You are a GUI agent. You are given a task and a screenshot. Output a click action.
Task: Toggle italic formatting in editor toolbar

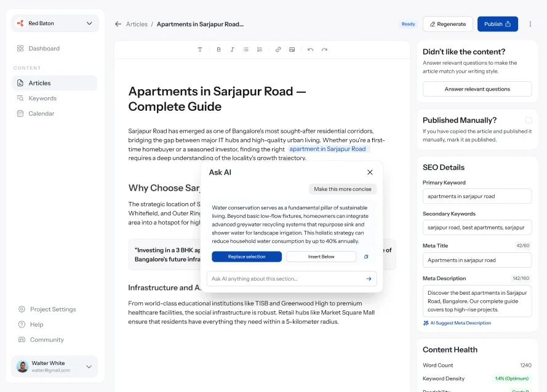coord(232,49)
